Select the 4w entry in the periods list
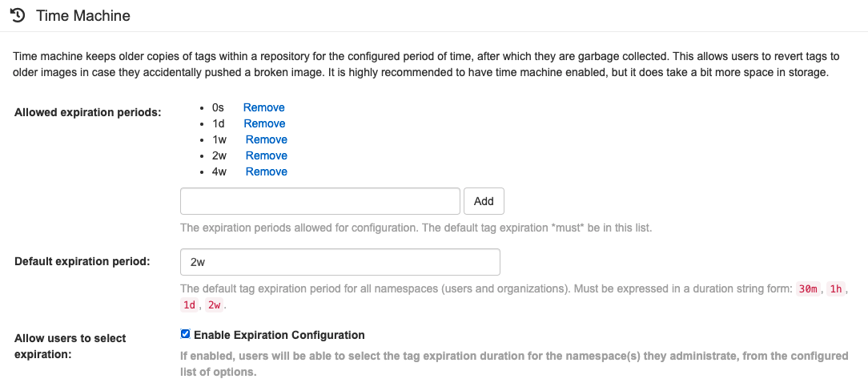 (x=219, y=171)
